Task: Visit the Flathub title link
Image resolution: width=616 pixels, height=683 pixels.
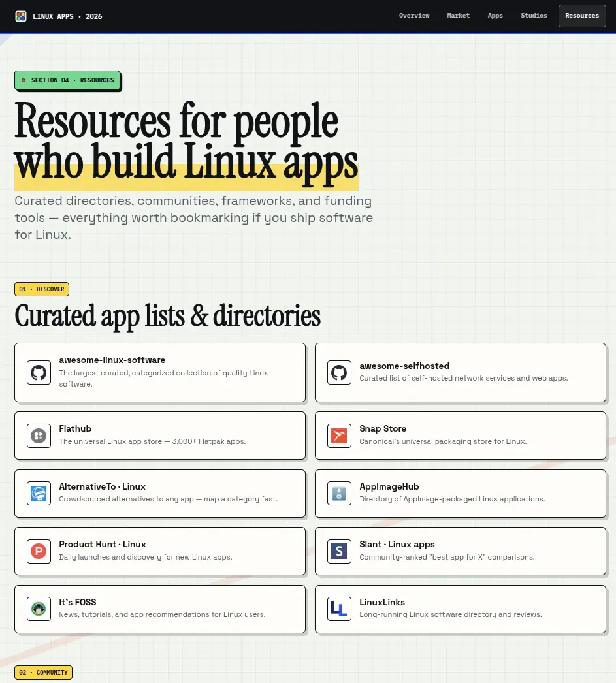Action: (75, 428)
